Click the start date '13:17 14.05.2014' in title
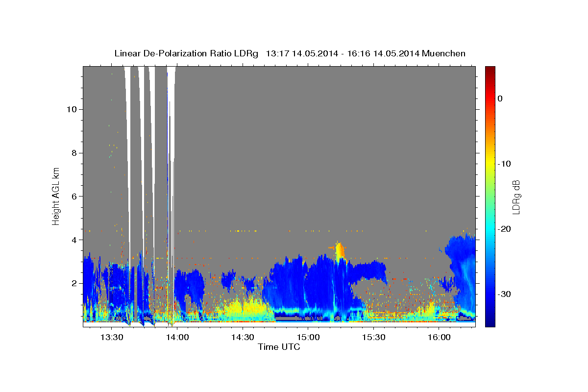Screen dimensions: 588x392 pyautogui.click(x=302, y=53)
